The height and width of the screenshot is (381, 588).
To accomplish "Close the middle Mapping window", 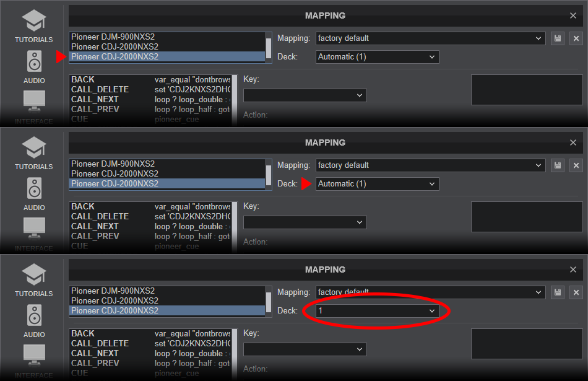I will click(x=573, y=142).
